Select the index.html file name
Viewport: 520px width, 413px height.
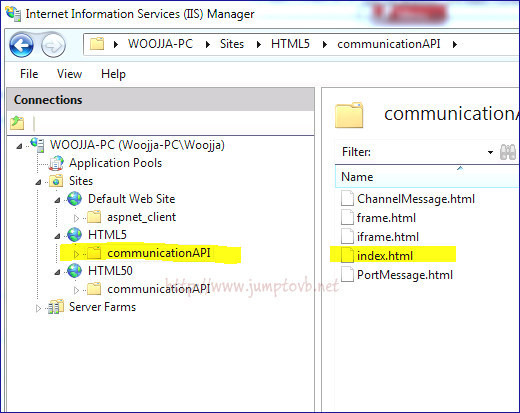pos(385,256)
